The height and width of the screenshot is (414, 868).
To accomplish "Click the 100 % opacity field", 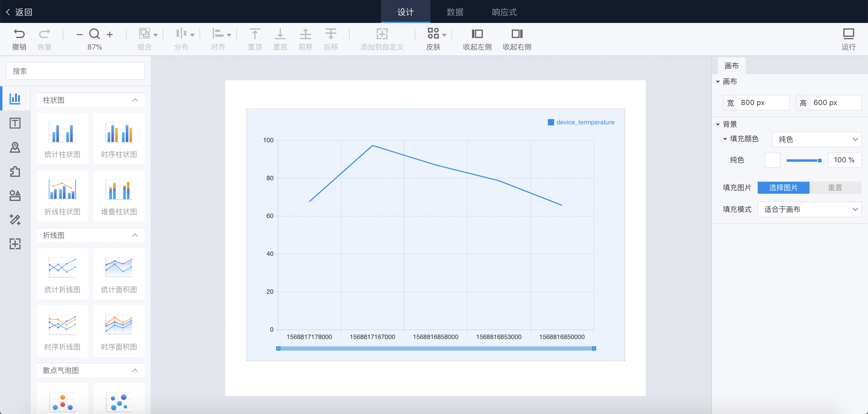I will [844, 160].
